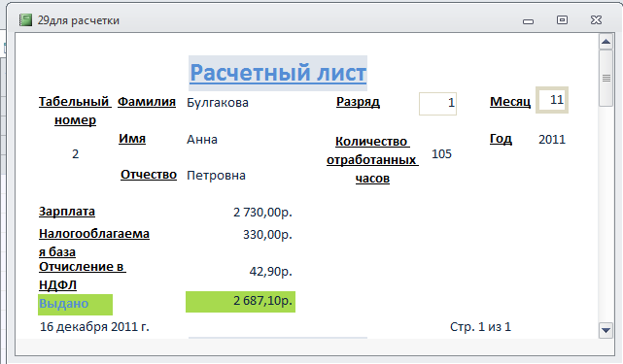Minimize the 29для расчетки window
The image size is (623, 364).
pos(528,21)
